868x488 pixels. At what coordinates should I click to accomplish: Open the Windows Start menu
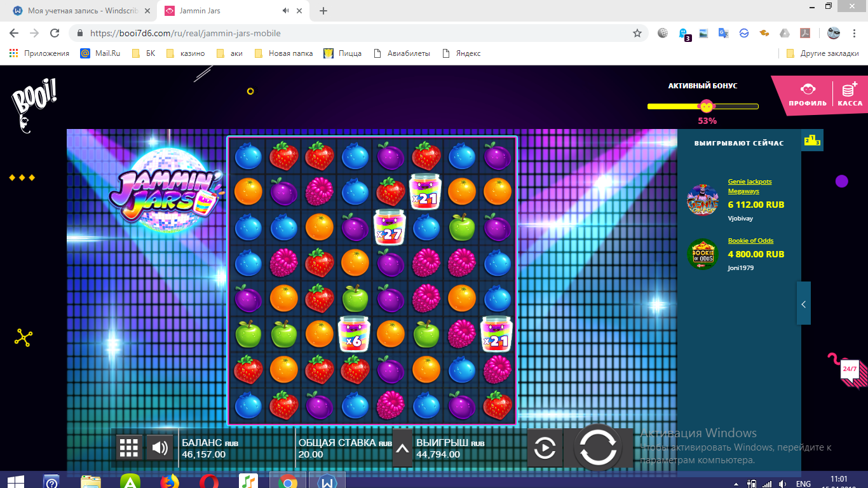[x=15, y=482]
